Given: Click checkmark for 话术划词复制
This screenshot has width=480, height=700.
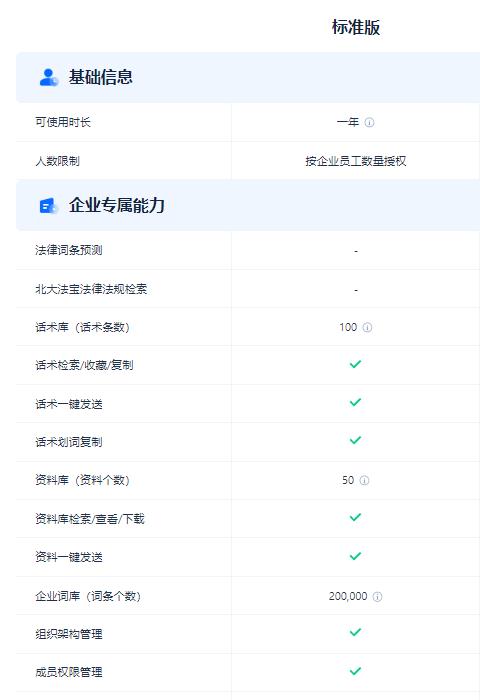Looking at the screenshot, I should tap(355, 441).
